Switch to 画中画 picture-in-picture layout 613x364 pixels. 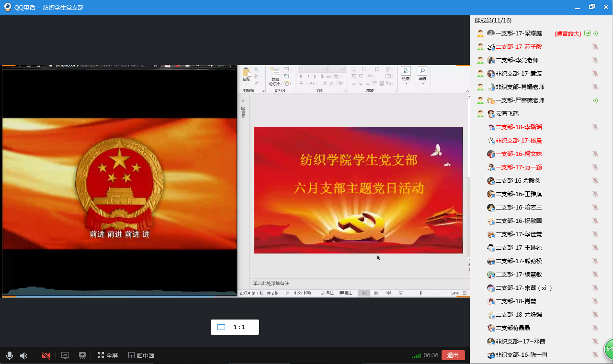pyautogui.click(x=141, y=355)
